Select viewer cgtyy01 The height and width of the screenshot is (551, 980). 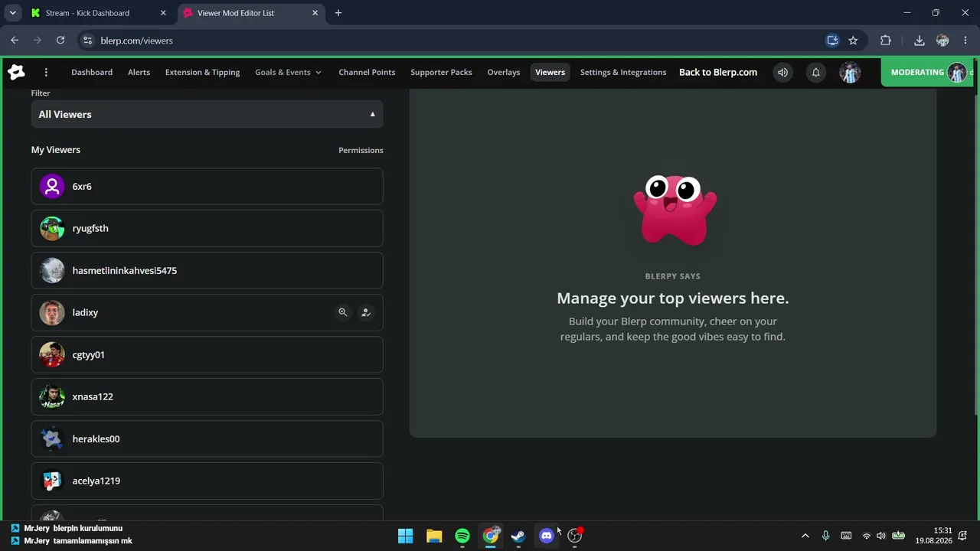207,354
